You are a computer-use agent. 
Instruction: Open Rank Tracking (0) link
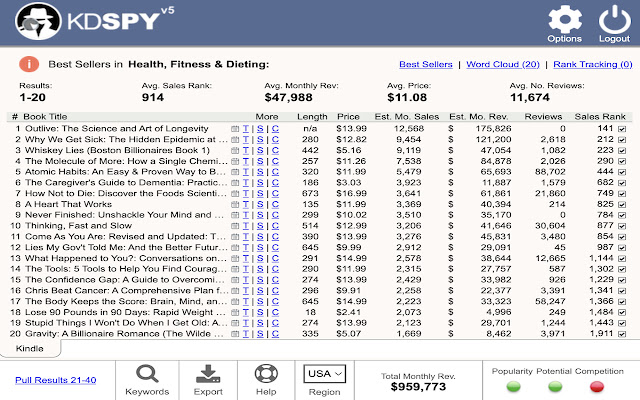coord(593,64)
